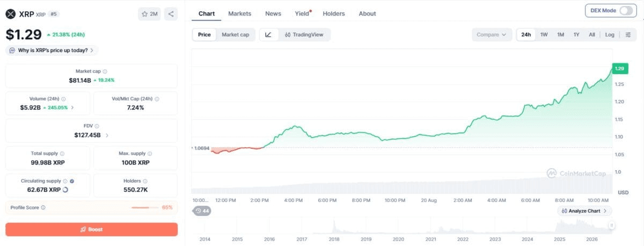Viewport: 644px width, 246px height.
Task: Click the 550.27K holders value
Action: point(135,190)
